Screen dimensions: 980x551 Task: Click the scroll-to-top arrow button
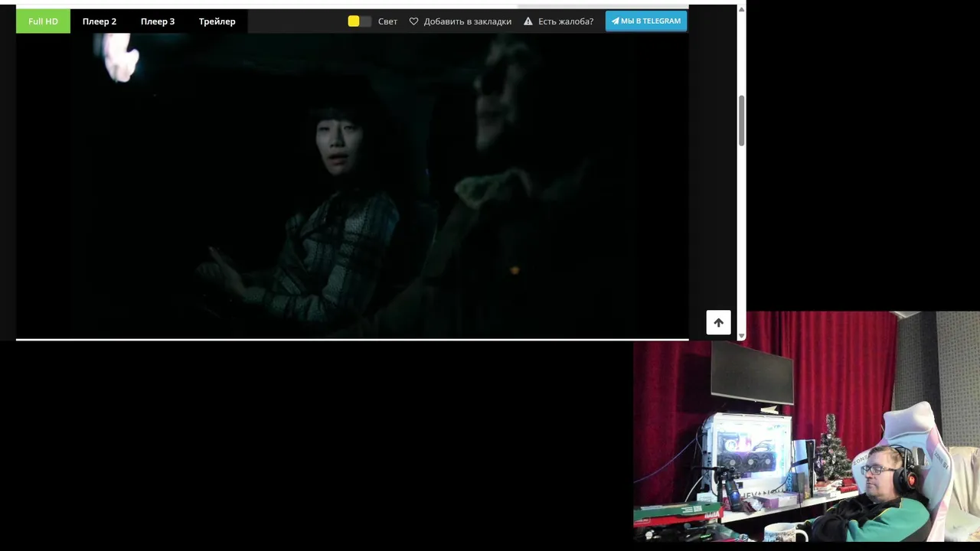tap(718, 322)
